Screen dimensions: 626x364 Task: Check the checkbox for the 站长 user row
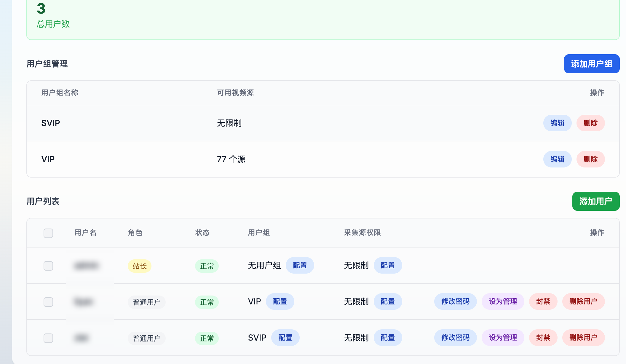click(48, 266)
